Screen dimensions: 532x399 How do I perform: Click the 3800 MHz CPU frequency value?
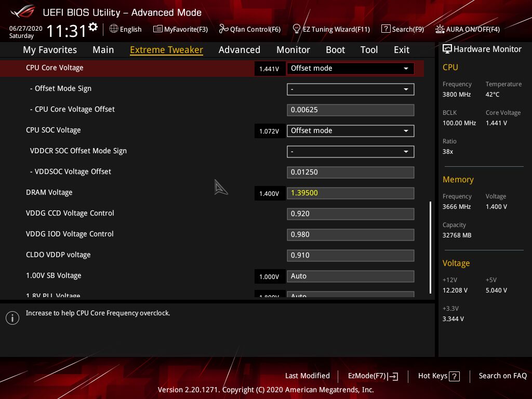click(x=457, y=95)
